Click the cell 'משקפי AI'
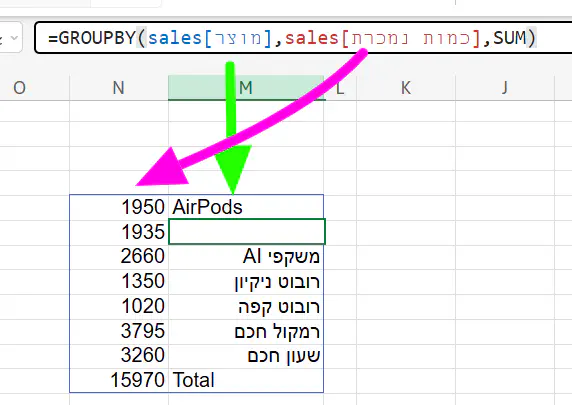Image resolution: width=572 pixels, height=405 pixels. click(x=246, y=256)
